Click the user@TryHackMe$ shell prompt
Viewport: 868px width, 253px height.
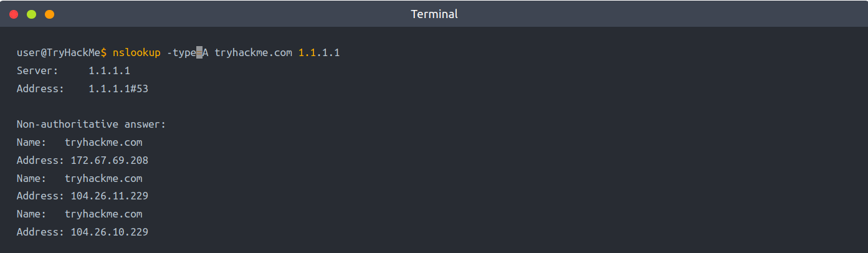(62, 53)
